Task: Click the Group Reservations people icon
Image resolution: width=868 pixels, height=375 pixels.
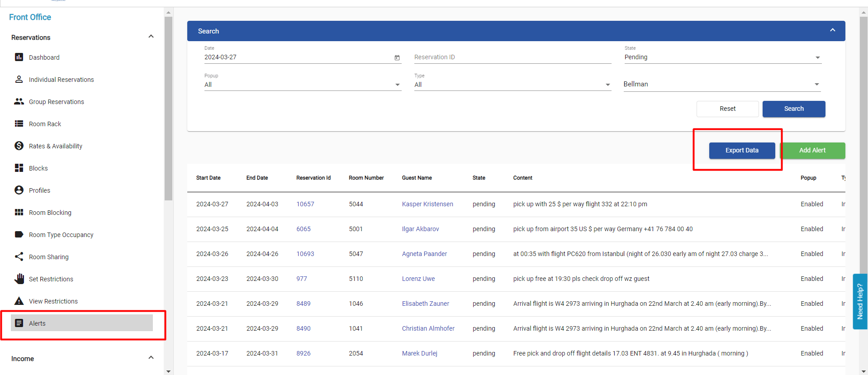Action: pyautogui.click(x=19, y=101)
